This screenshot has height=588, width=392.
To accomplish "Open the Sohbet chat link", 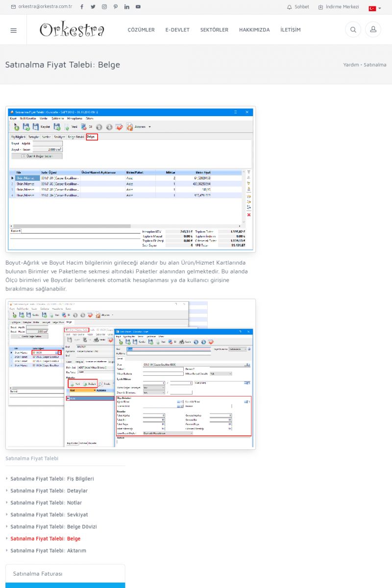I will 298,7.
